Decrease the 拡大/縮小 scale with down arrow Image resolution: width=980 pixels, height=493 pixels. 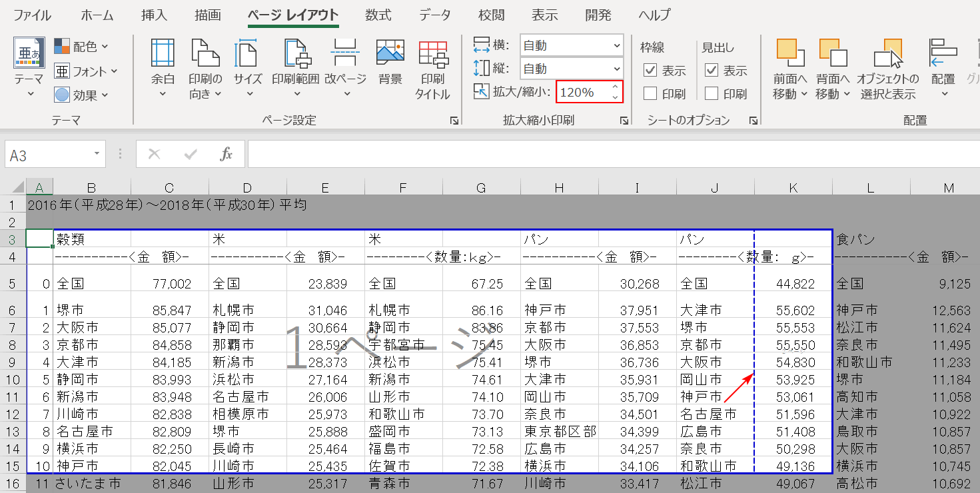coord(614,97)
